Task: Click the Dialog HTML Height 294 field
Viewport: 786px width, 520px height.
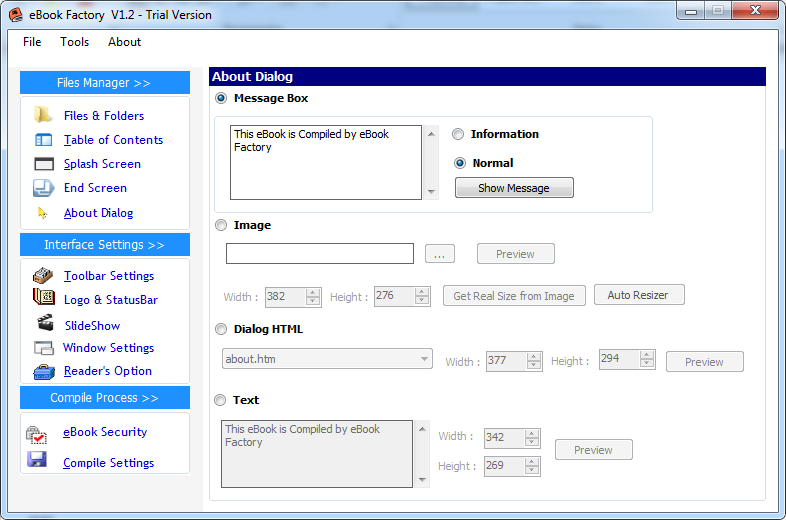Action: (619, 359)
